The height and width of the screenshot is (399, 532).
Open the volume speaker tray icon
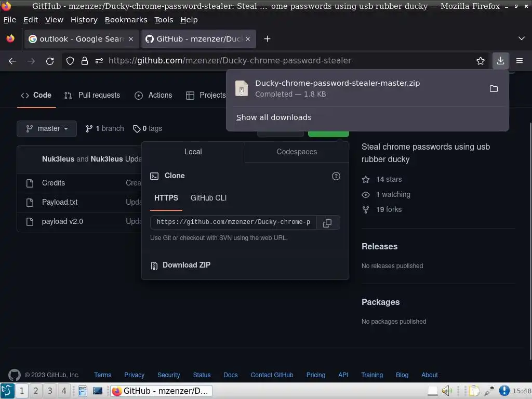(x=447, y=391)
